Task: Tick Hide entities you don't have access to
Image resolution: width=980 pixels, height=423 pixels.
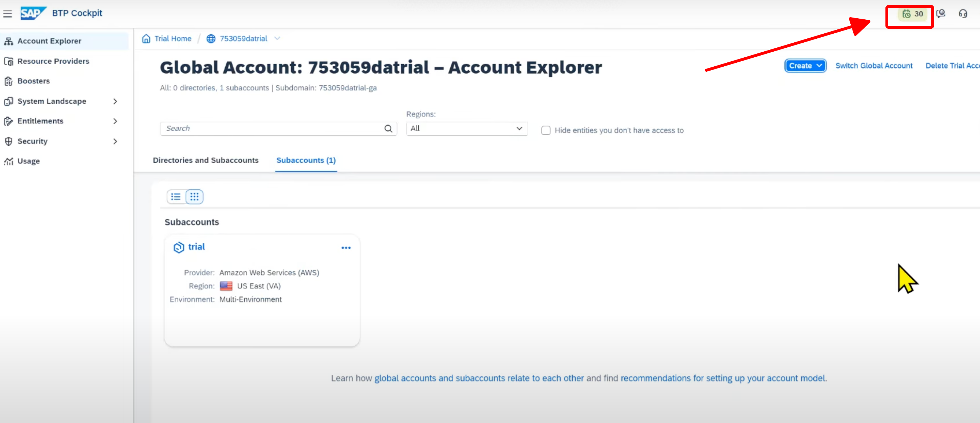Action: pos(546,130)
